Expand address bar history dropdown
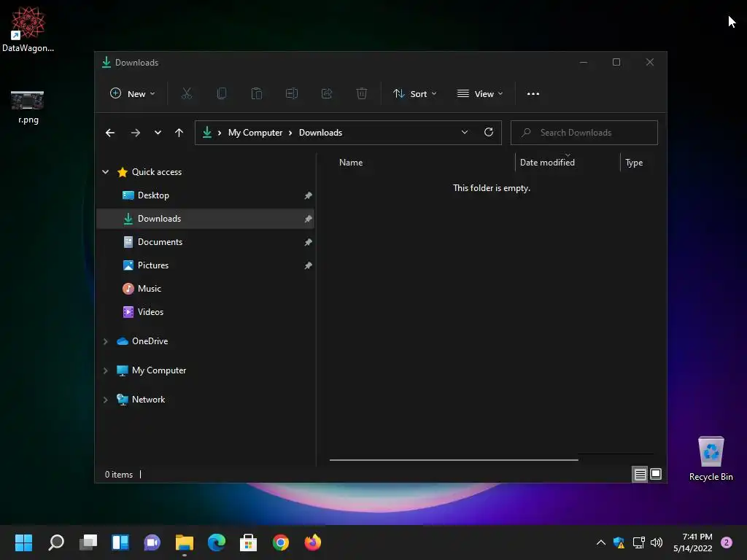The height and width of the screenshot is (560, 747). [x=465, y=133]
